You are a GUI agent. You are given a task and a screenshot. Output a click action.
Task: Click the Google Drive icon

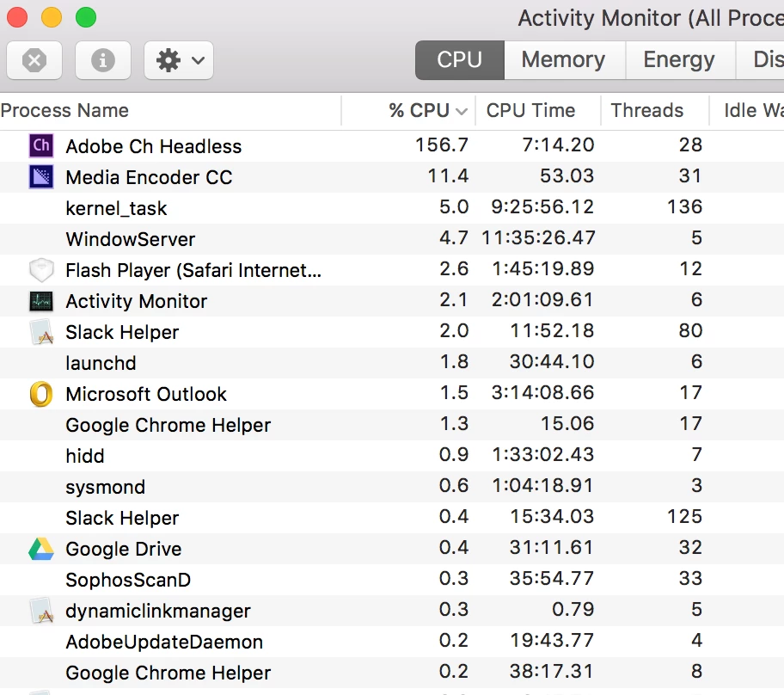pos(41,549)
